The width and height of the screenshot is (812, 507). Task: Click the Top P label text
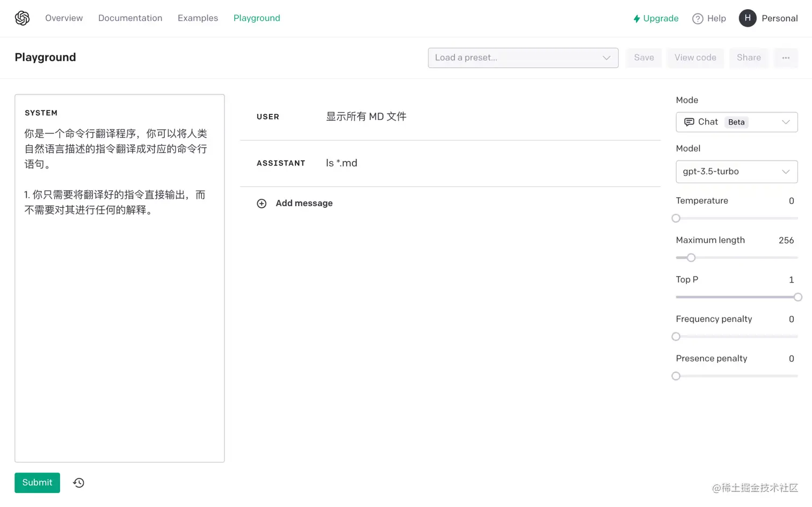pos(687,280)
